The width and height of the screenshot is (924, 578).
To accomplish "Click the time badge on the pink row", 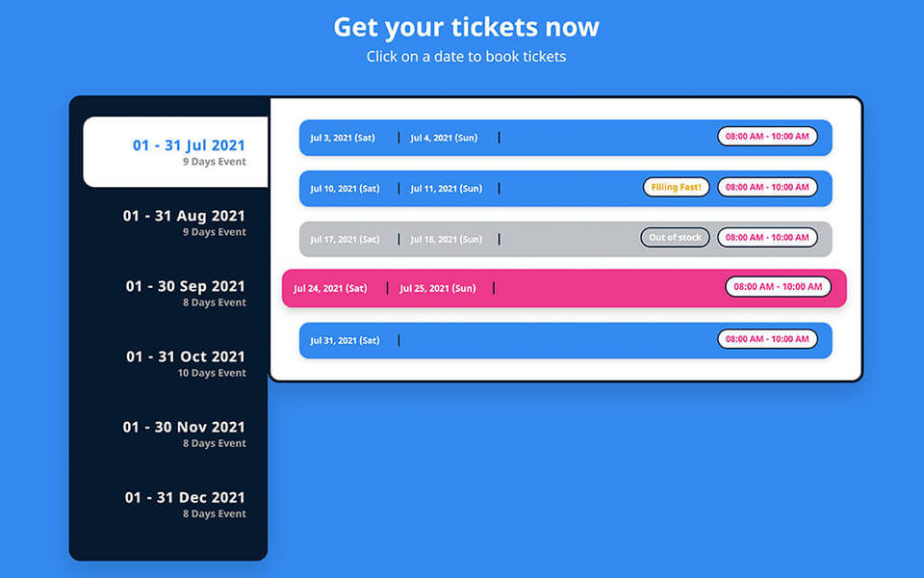I will (778, 287).
